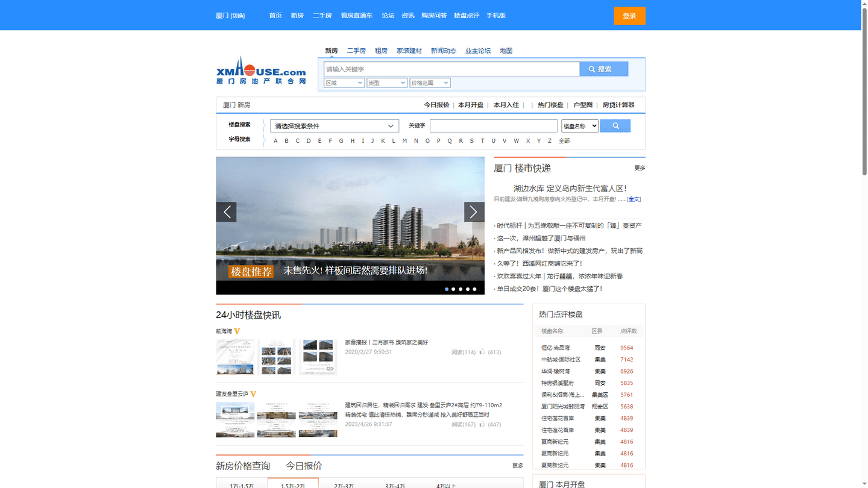Open first thumbnail under 前海湾

click(235, 357)
